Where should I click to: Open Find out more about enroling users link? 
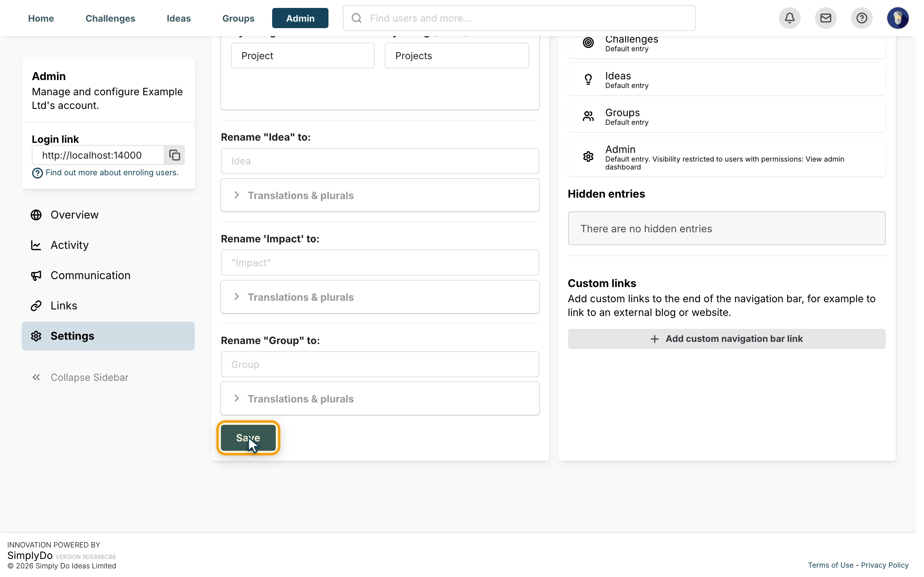click(x=112, y=172)
